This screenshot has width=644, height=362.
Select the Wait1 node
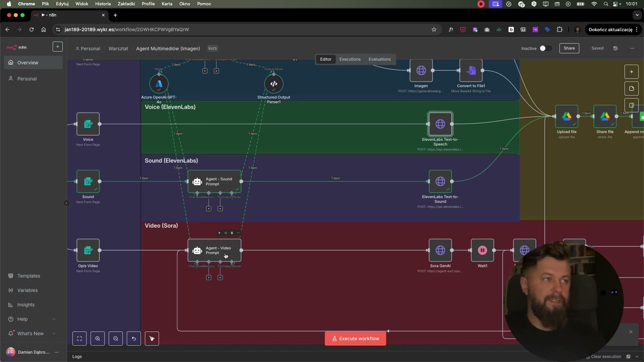point(482,250)
